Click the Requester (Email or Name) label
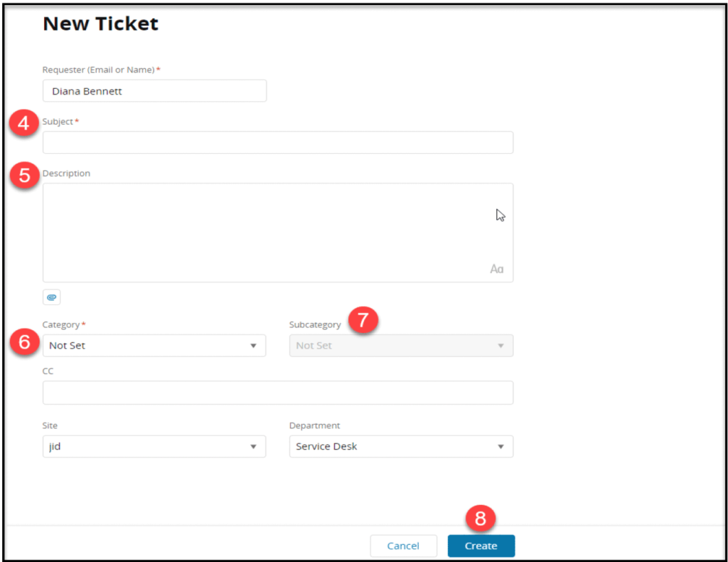 tap(98, 70)
